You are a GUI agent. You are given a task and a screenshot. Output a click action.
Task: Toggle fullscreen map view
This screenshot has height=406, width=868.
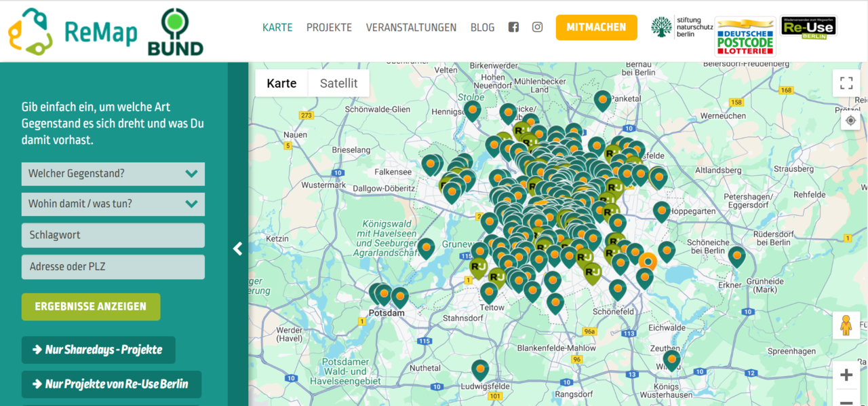pyautogui.click(x=846, y=83)
